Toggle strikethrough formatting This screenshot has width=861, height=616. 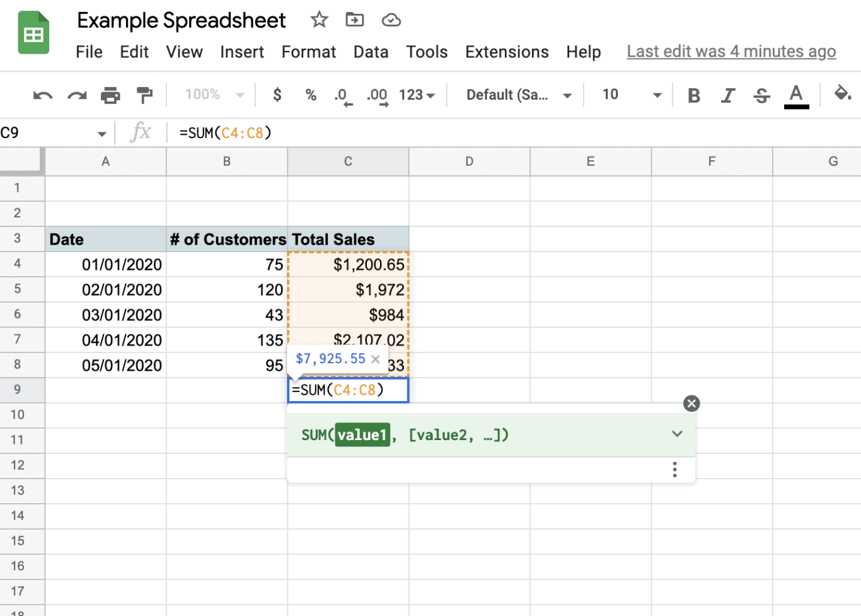click(761, 95)
